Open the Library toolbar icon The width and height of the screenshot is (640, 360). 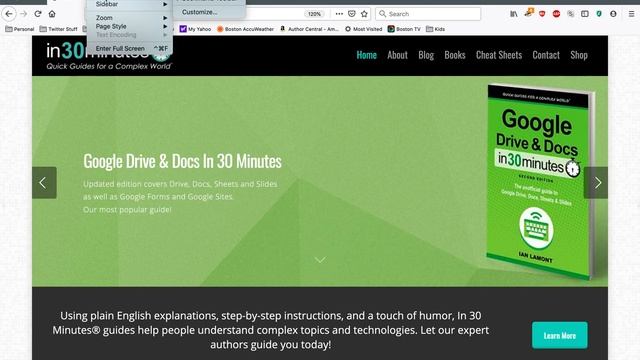[513, 14]
